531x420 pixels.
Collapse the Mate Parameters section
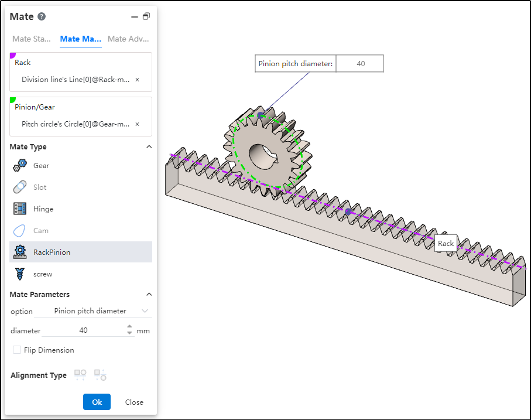tap(149, 295)
